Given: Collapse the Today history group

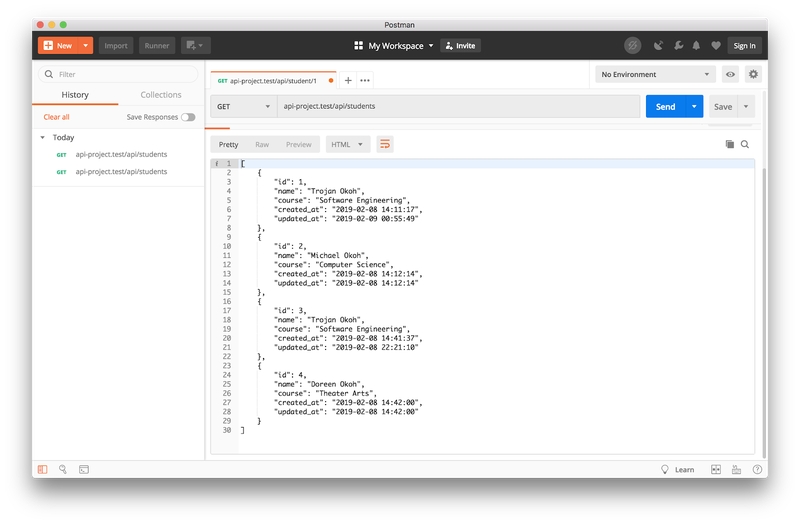Looking at the screenshot, I should (x=43, y=137).
